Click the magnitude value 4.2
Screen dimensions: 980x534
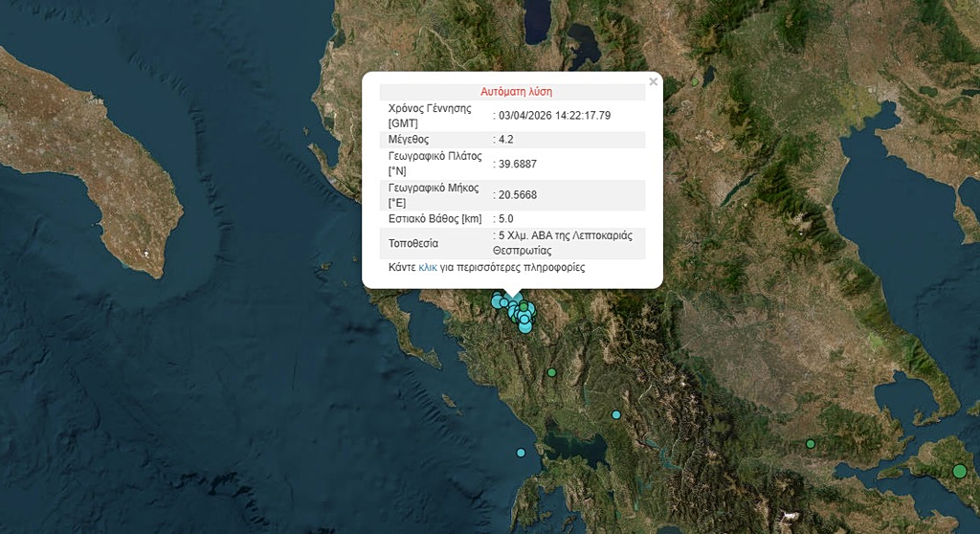(x=505, y=139)
